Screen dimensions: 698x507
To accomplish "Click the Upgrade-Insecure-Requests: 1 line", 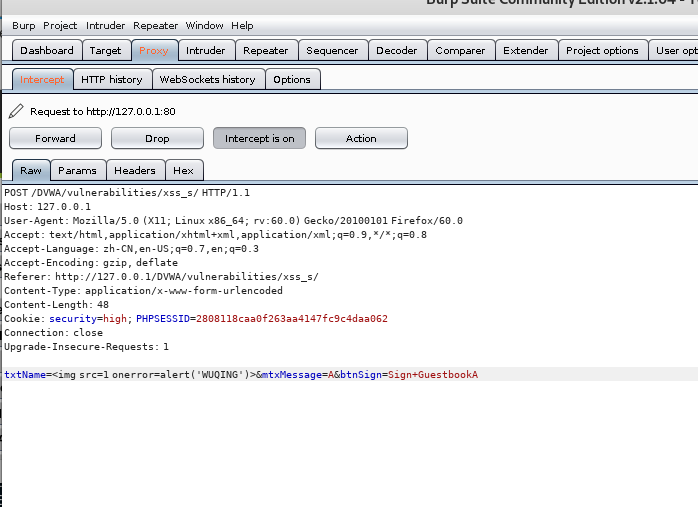I will tap(86, 347).
